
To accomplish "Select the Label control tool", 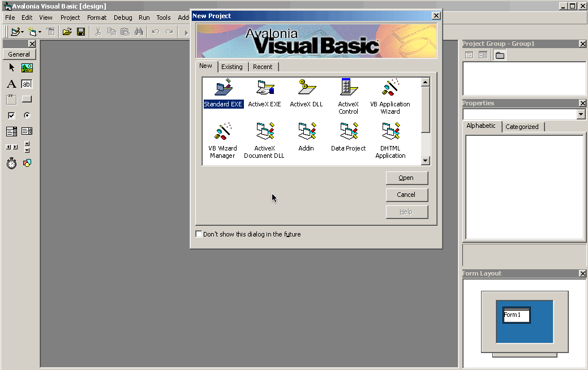I will [10, 83].
